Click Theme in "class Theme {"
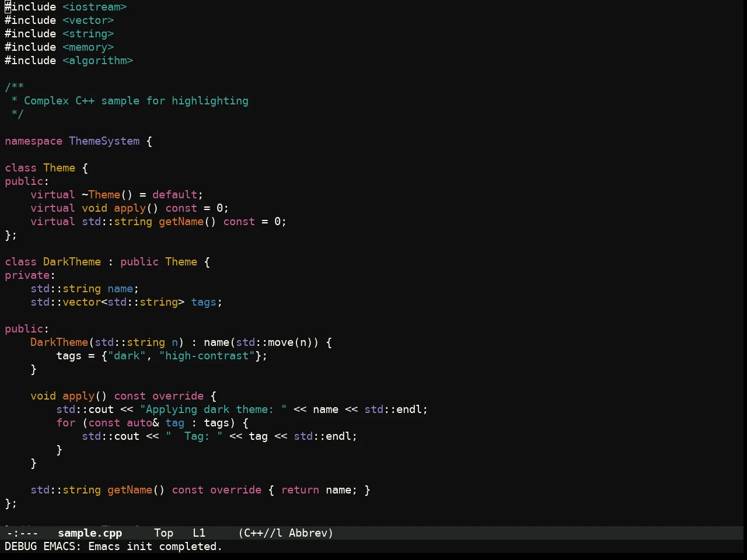The height and width of the screenshot is (560, 747). point(60,168)
